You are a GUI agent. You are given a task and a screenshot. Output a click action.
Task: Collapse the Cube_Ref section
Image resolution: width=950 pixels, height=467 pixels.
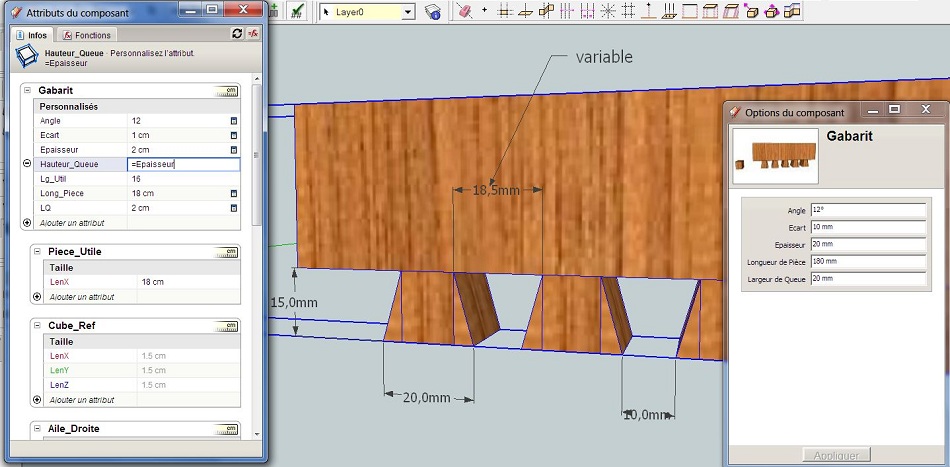36,325
